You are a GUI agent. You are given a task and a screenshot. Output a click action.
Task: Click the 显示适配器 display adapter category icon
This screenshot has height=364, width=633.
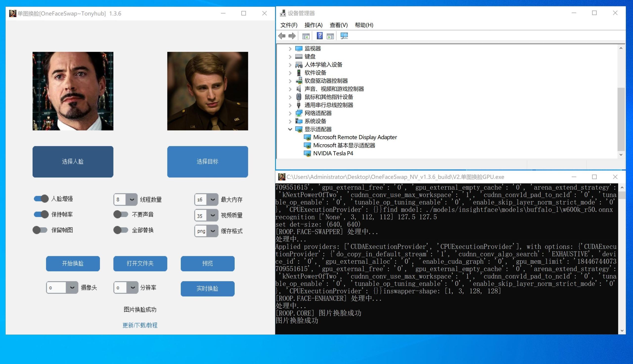click(299, 129)
